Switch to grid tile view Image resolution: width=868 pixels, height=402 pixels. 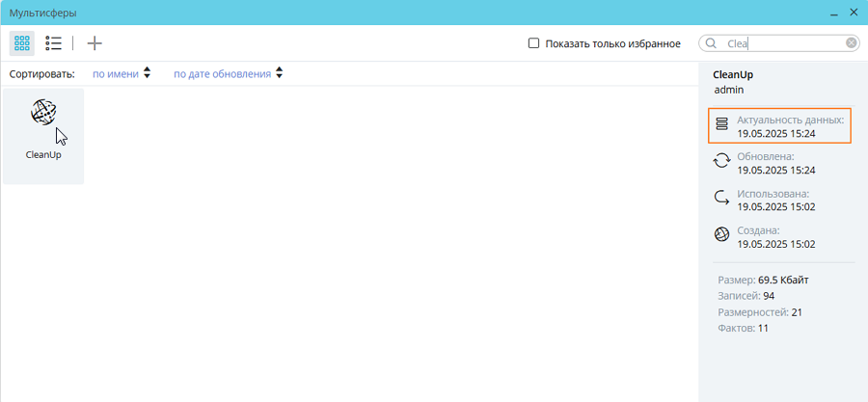coord(22,43)
